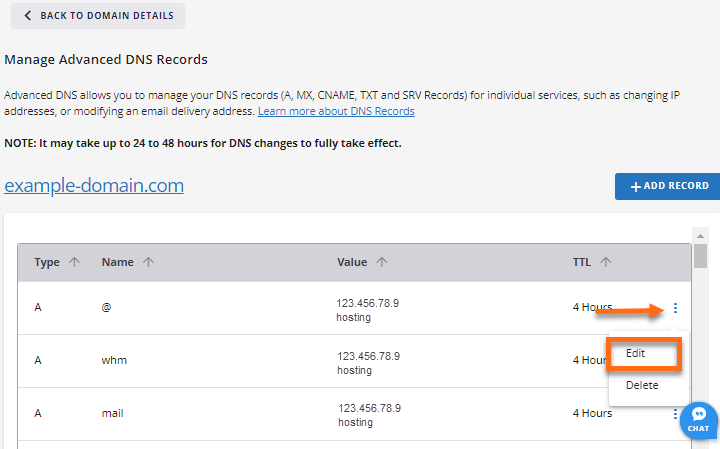Click the Add Record button

667,186
